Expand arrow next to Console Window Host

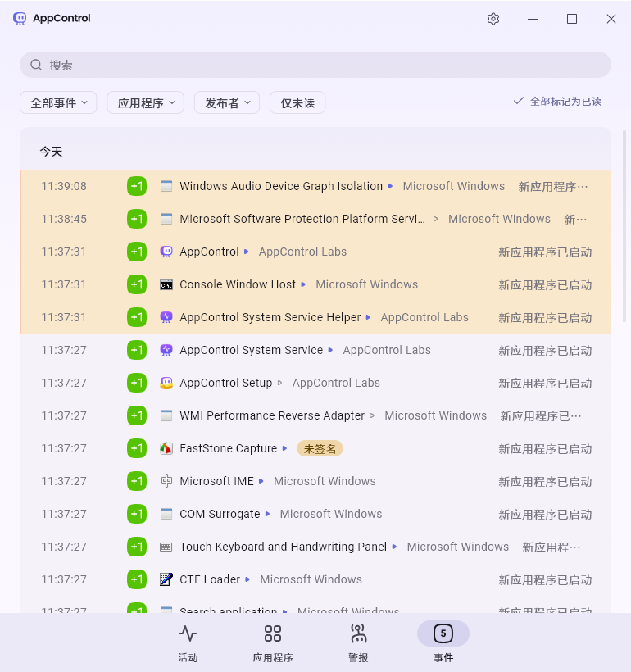pos(303,284)
